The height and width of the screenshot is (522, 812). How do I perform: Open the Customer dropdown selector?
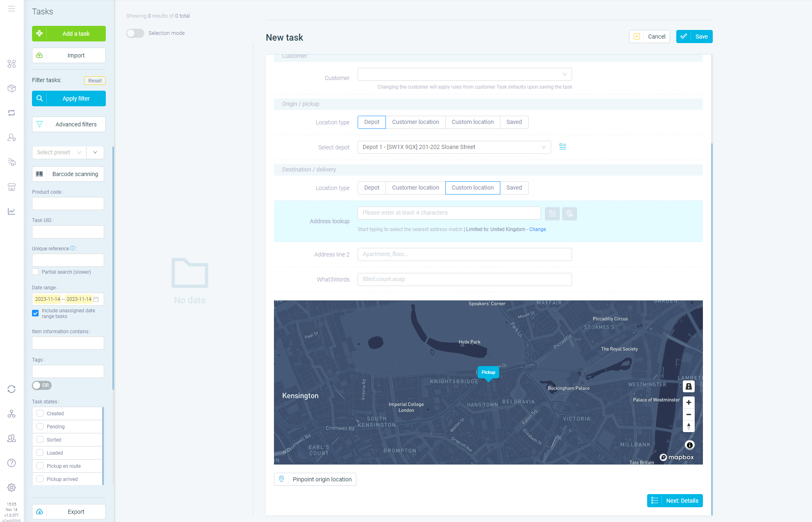465,74
